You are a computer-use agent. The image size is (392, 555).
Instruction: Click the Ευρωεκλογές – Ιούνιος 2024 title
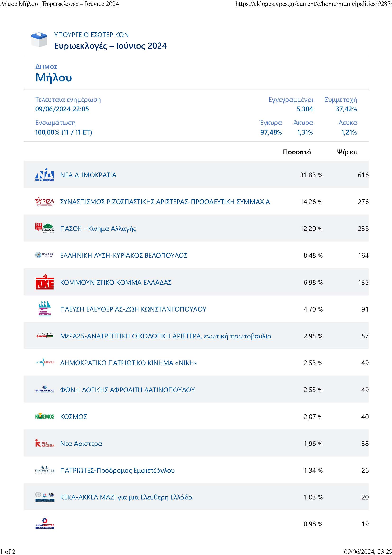click(110, 46)
